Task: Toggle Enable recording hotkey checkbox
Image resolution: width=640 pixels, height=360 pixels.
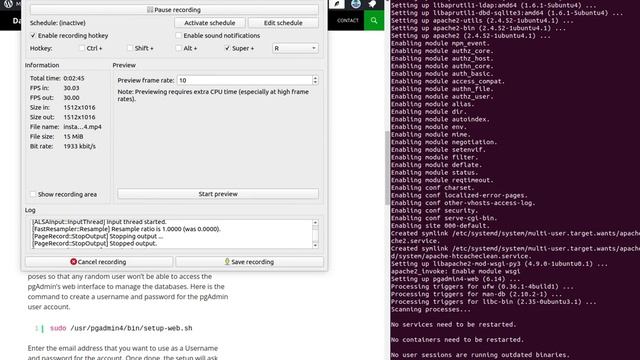Action: click(33, 36)
